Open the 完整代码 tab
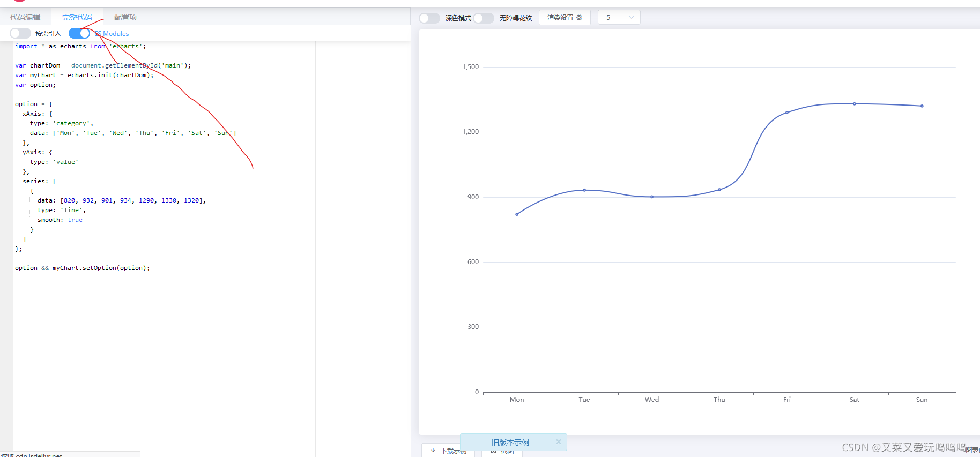Image resolution: width=980 pixels, height=457 pixels. (x=77, y=17)
